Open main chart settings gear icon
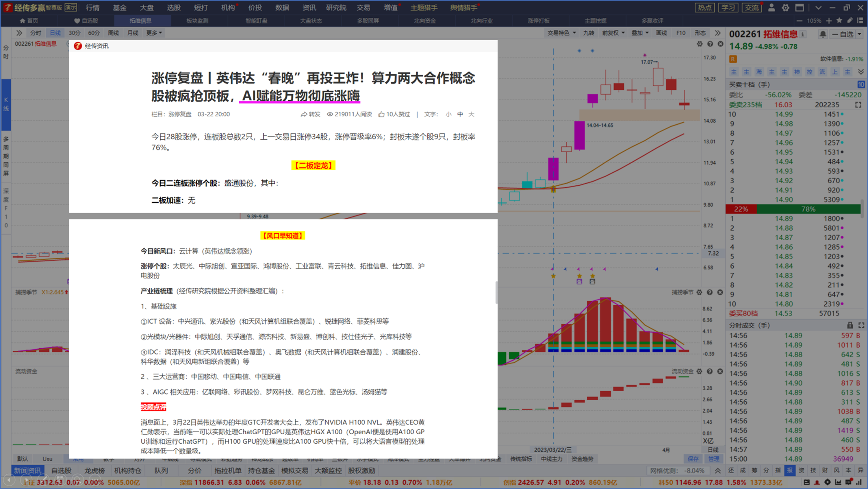868x489 pixels. tap(700, 44)
